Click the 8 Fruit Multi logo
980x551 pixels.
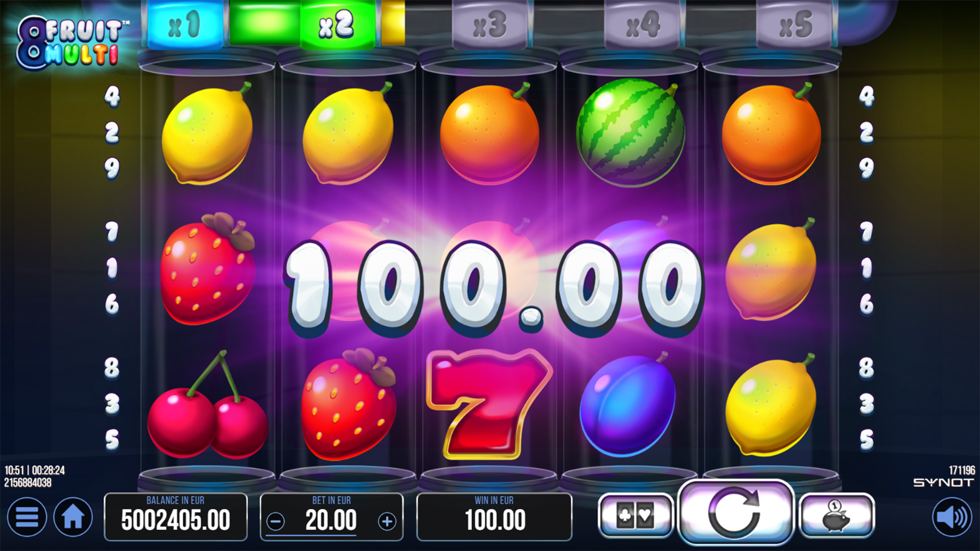coord(68,43)
